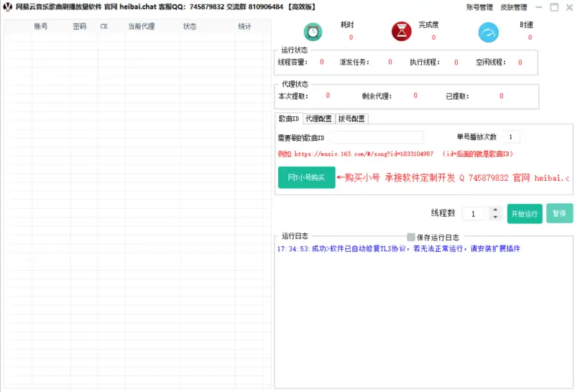Increase 线程数 with the up arrow

[x=494, y=210]
